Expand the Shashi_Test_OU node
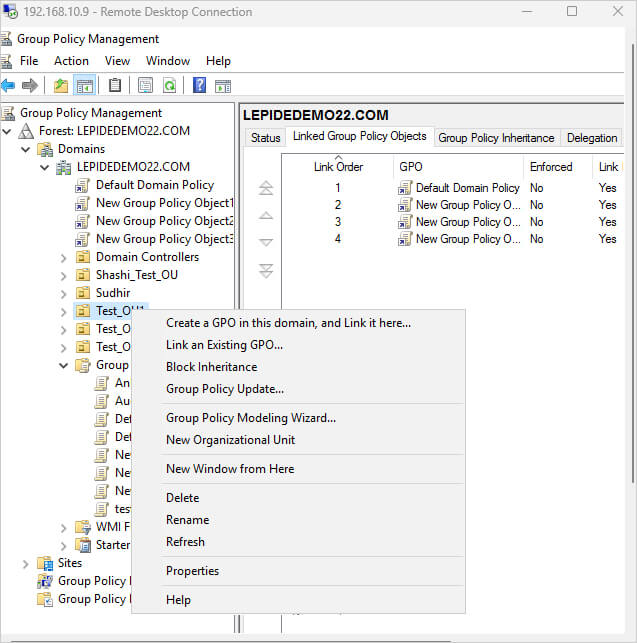 click(x=63, y=276)
